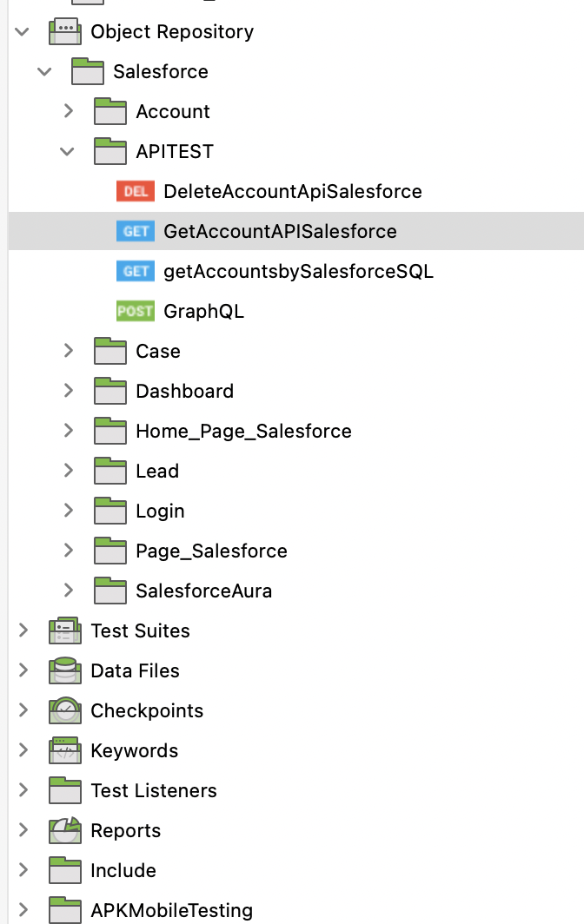Image resolution: width=584 pixels, height=924 pixels.
Task: Expand the Account folder
Action: [x=69, y=111]
